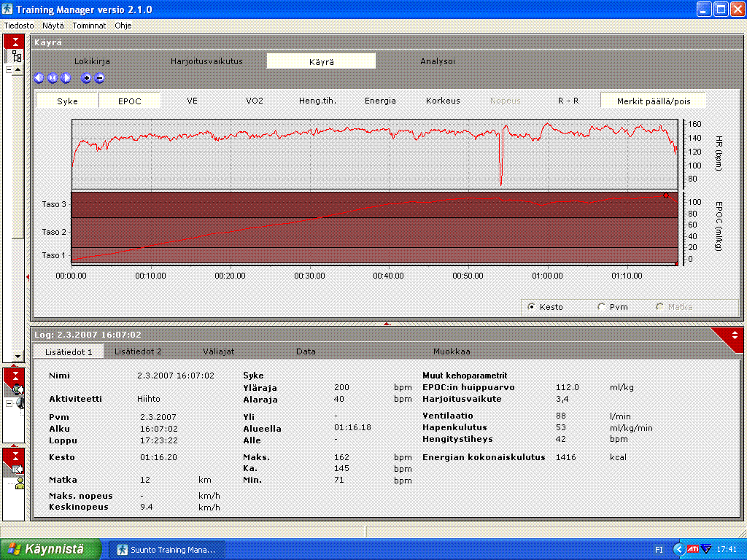Zoom out with the blue minus icon
This screenshot has height=560, width=747.
coord(99,78)
